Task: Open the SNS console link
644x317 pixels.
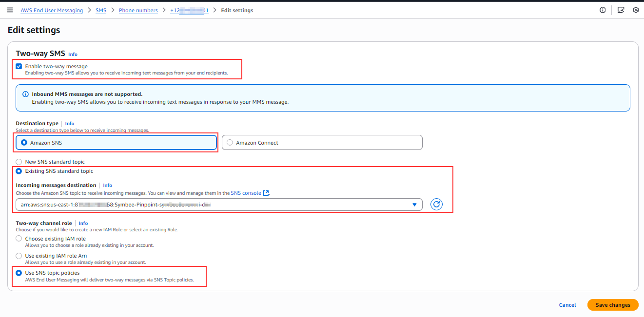Action: 246,193
